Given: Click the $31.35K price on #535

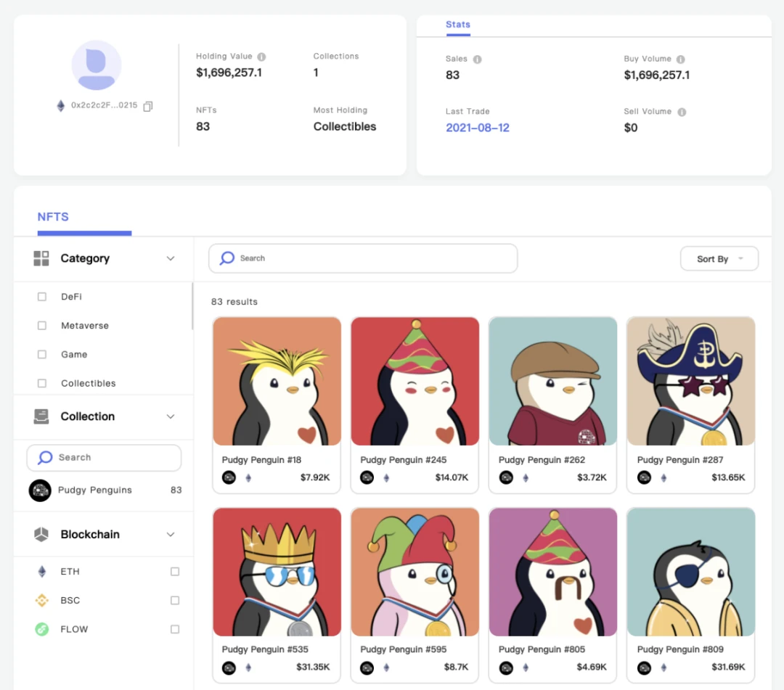Looking at the screenshot, I should pyautogui.click(x=313, y=667).
